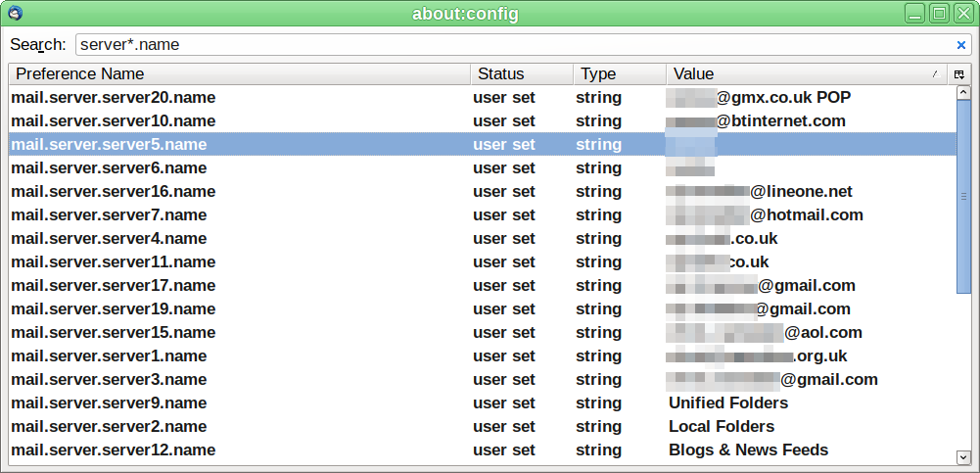Image resolution: width=980 pixels, height=473 pixels.
Task: Clear the search field with the X icon
Action: [960, 45]
